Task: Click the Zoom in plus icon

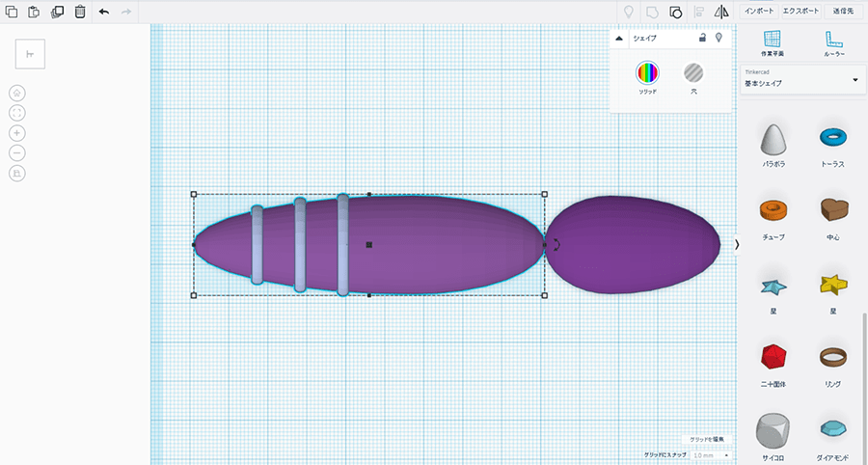Action: pos(17,133)
